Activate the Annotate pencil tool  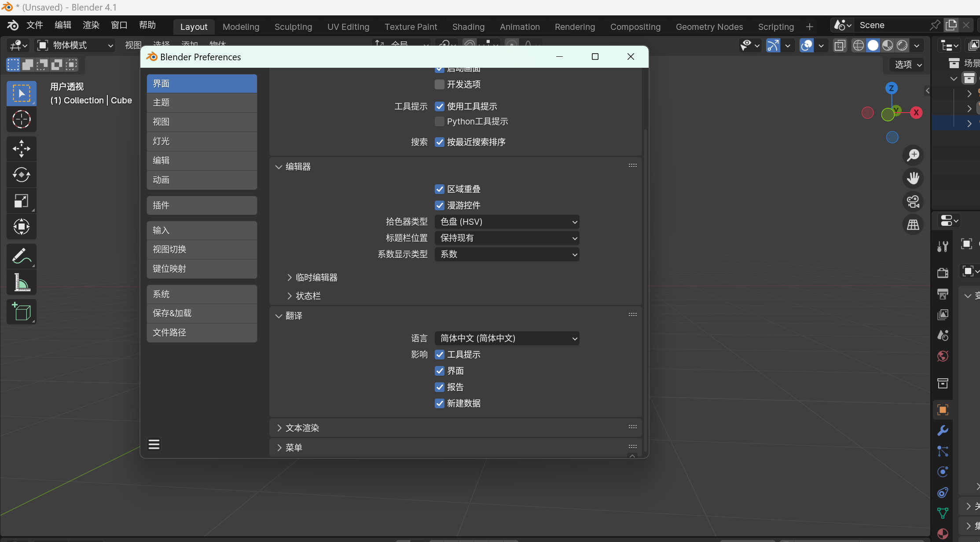click(21, 256)
